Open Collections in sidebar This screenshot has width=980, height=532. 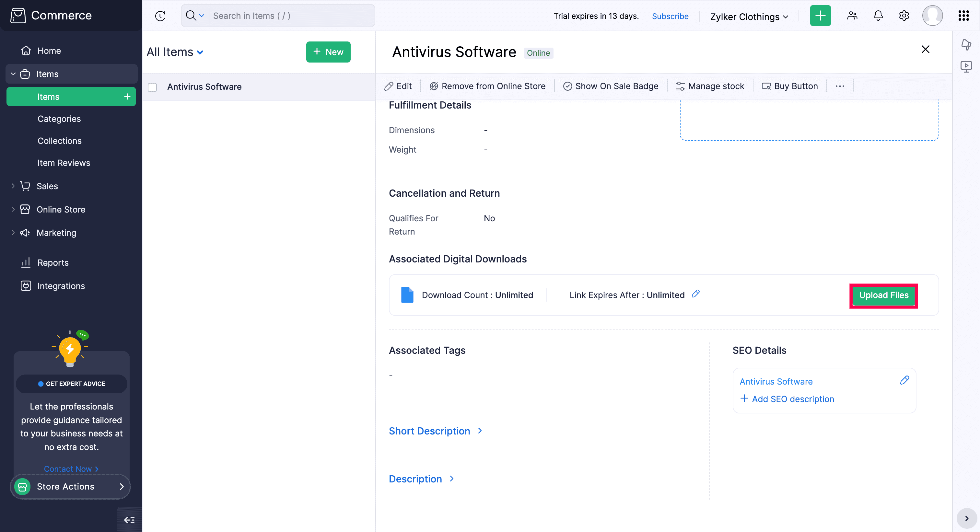[x=59, y=141]
